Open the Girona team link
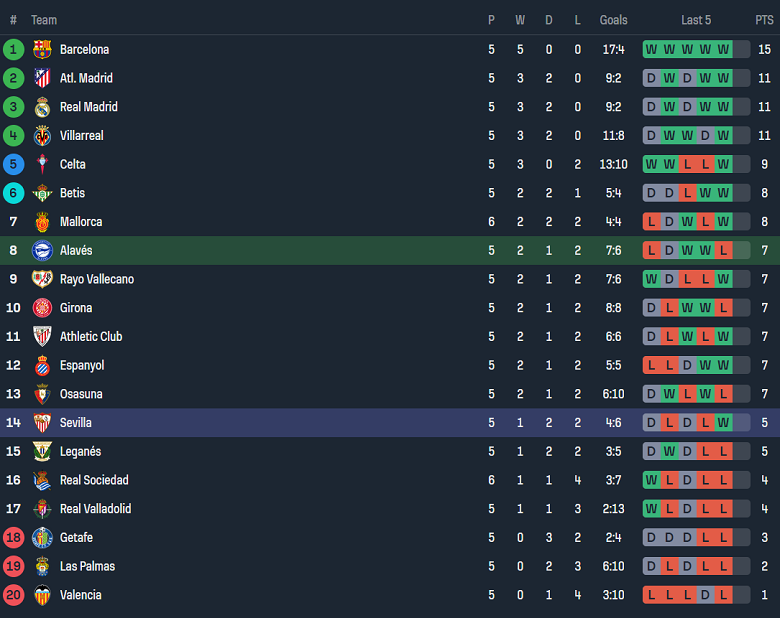Screen dimensions: 780x618 (76, 308)
